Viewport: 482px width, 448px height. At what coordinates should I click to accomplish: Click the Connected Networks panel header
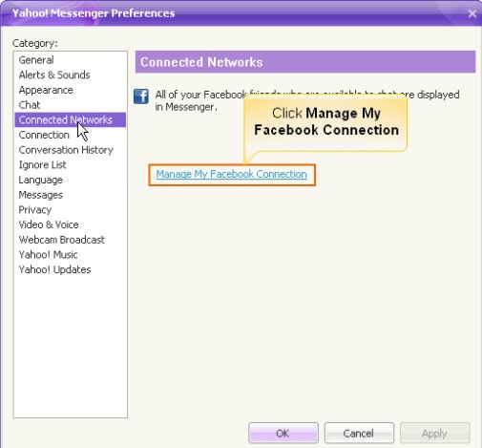click(305, 62)
